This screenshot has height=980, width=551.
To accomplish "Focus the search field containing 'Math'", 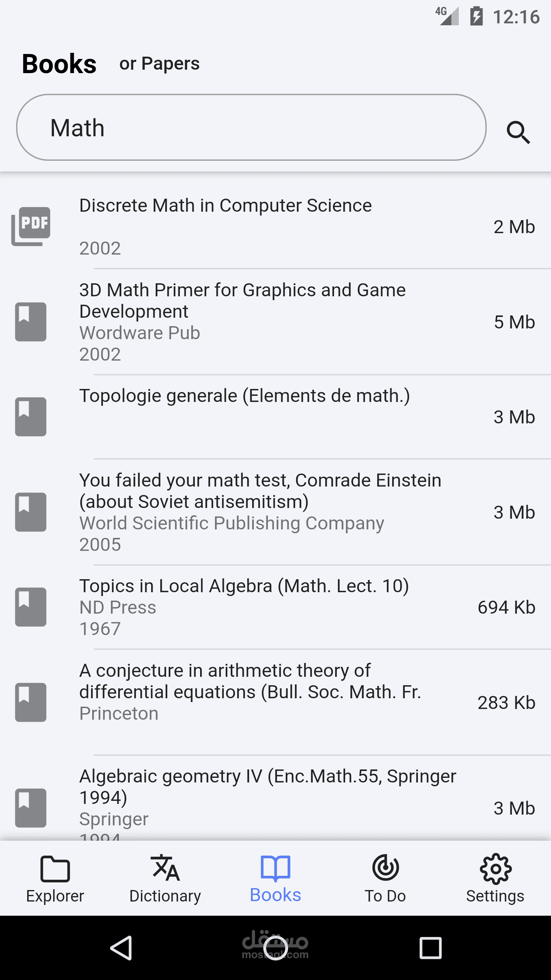I will coord(251,127).
